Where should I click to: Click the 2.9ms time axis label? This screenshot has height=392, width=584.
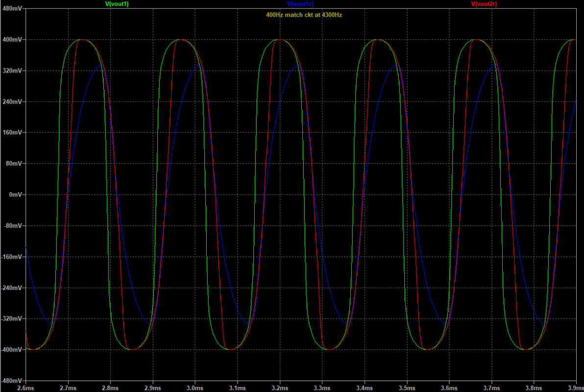pyautogui.click(x=153, y=388)
